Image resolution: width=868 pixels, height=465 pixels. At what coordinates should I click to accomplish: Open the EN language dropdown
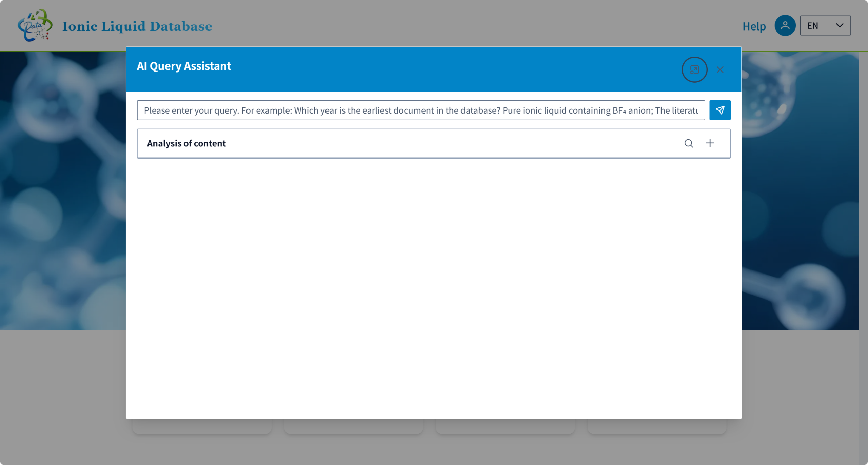tap(825, 25)
